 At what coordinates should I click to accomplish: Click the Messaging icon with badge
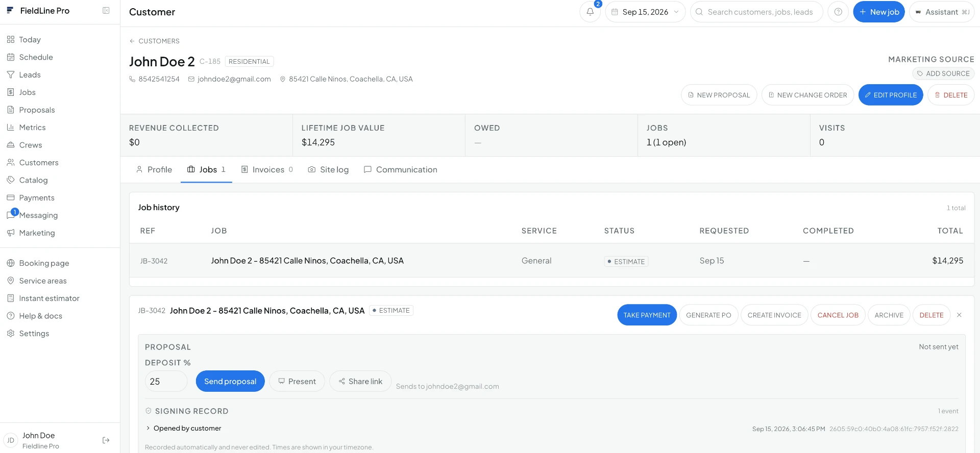point(11,215)
